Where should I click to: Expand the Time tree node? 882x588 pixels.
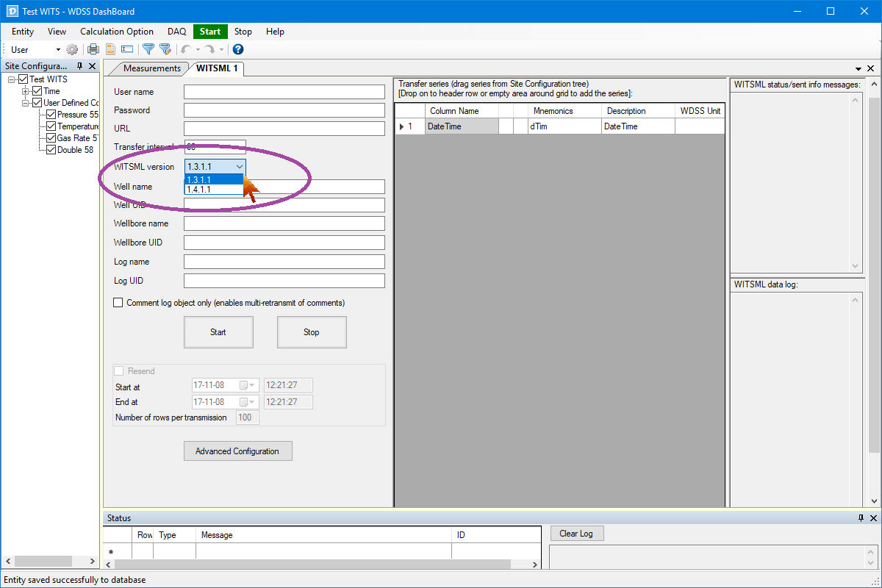pyautogui.click(x=26, y=91)
